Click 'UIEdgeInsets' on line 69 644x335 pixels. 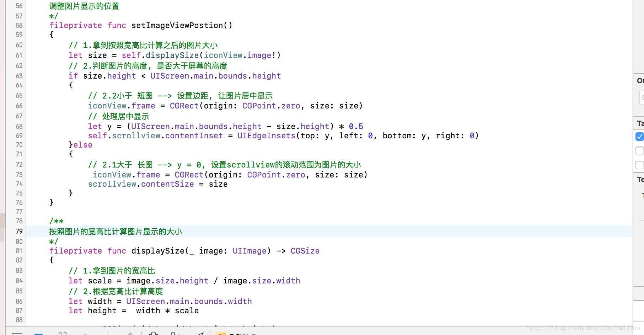tap(267, 135)
